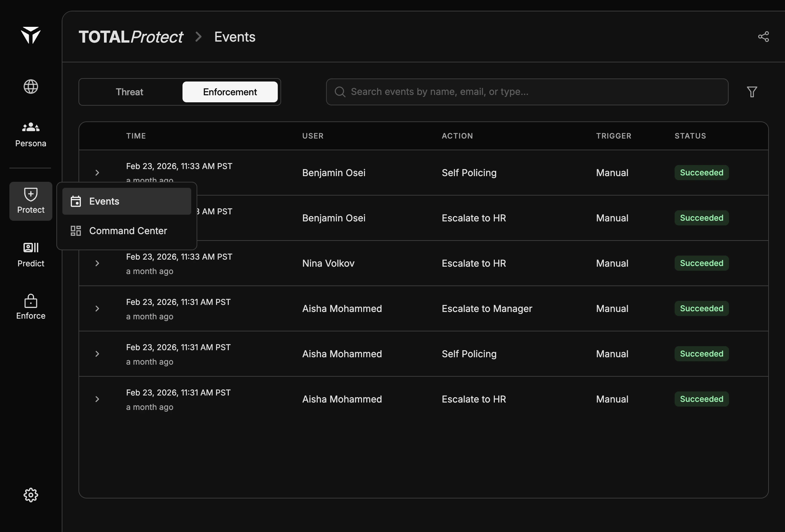The height and width of the screenshot is (532, 785).
Task: Switch to the Threat tab
Action: click(x=130, y=92)
